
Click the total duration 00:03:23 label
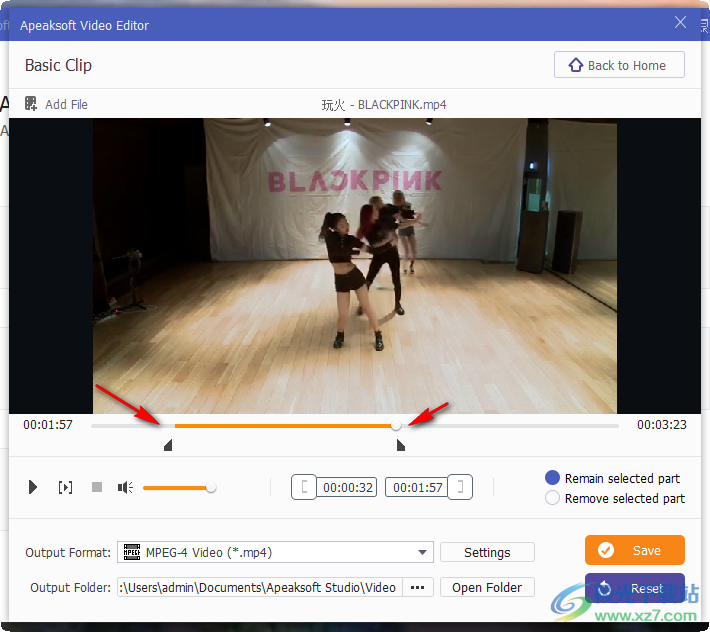pos(662,425)
